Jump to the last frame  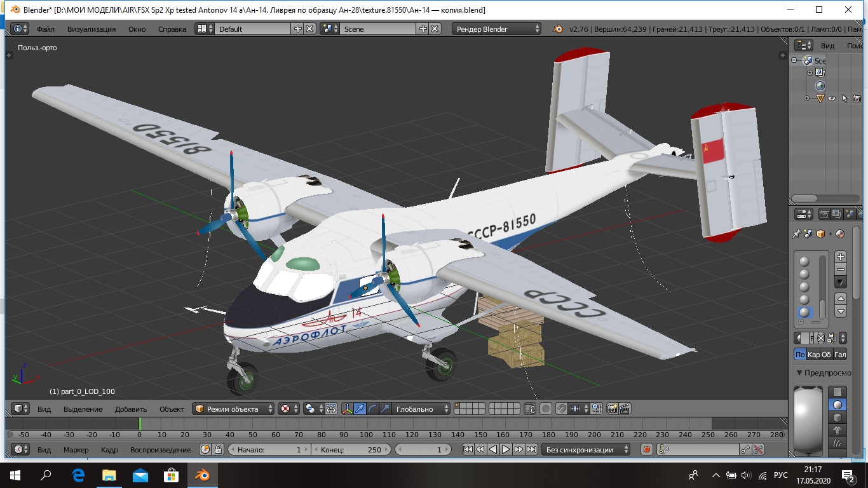click(x=531, y=449)
